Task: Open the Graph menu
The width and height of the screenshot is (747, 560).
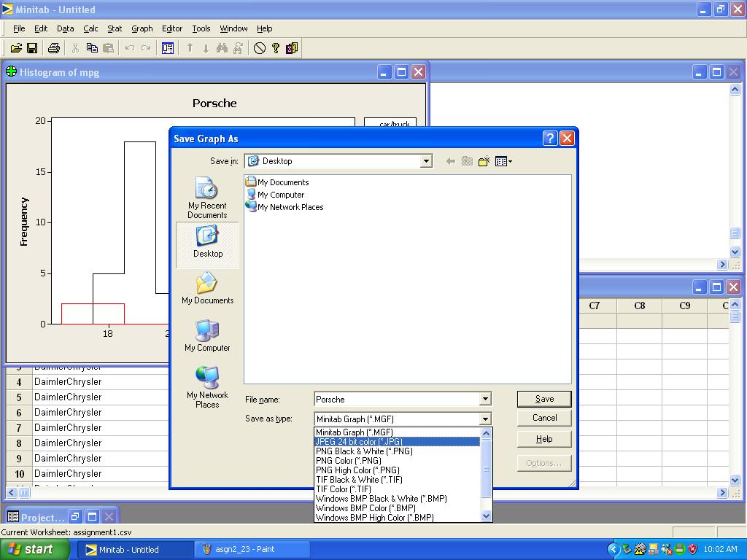Action: click(x=142, y=28)
